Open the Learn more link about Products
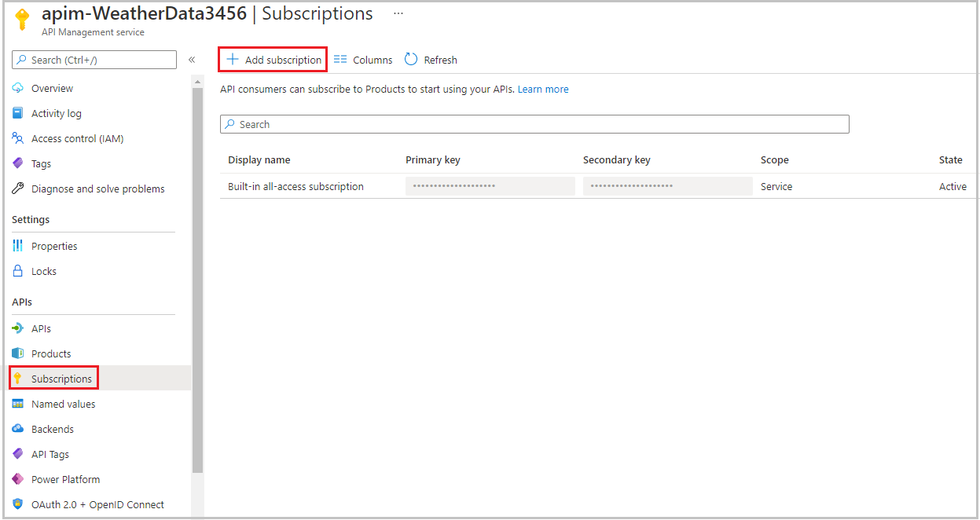 click(542, 89)
